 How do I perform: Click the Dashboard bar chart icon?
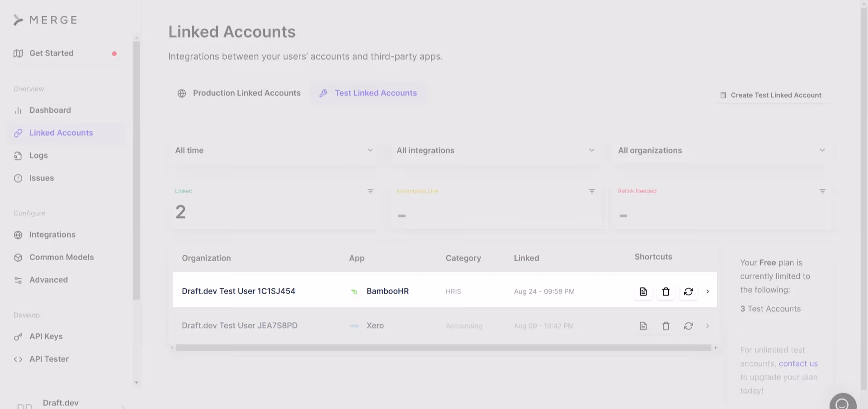pyautogui.click(x=18, y=110)
